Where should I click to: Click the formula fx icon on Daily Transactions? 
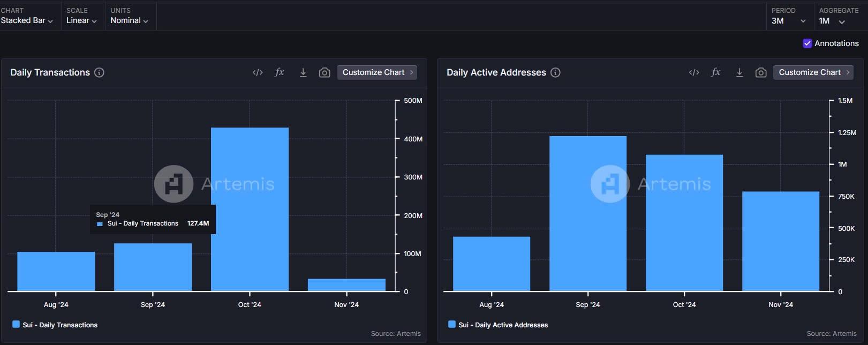point(279,72)
